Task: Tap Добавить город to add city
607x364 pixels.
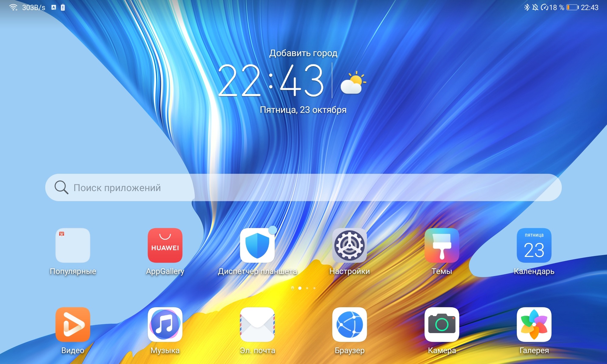Action: [x=303, y=53]
